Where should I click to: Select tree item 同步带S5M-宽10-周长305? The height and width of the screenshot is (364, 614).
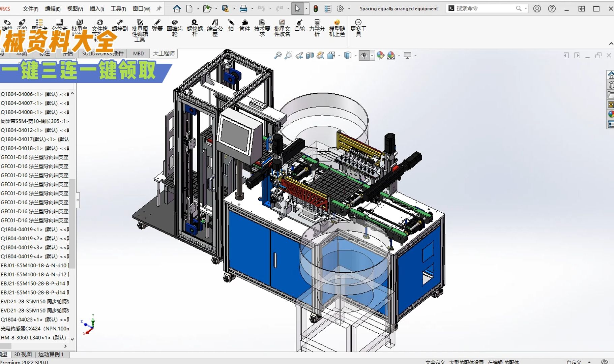point(35,121)
